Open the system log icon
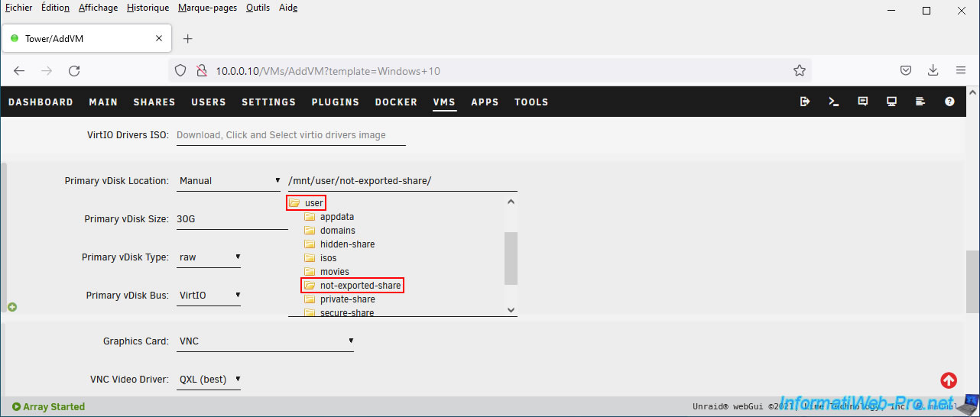 920,102
